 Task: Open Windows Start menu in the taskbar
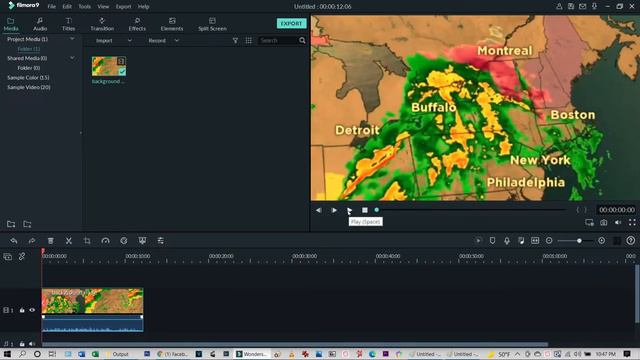click(x=7, y=354)
